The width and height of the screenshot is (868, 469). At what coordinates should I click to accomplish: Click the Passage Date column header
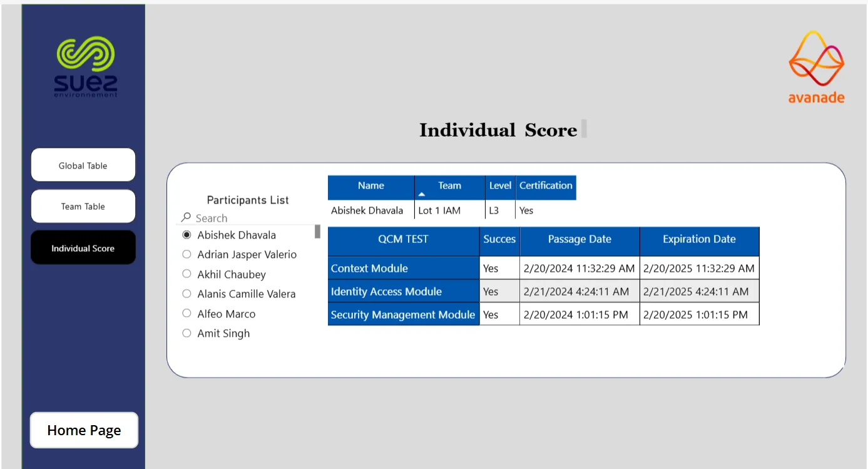(x=580, y=241)
